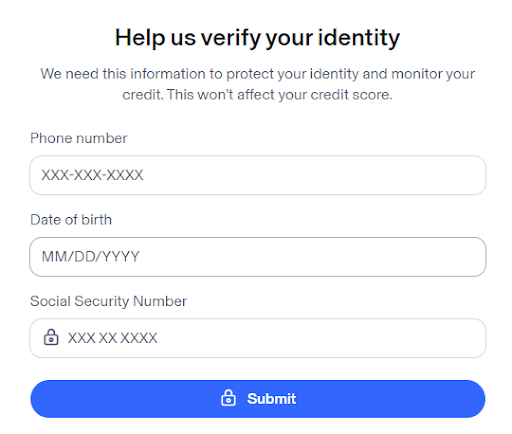The height and width of the screenshot is (434, 512).
Task: Click the word "Submit" on the blue button
Action: pyautogui.click(x=271, y=399)
